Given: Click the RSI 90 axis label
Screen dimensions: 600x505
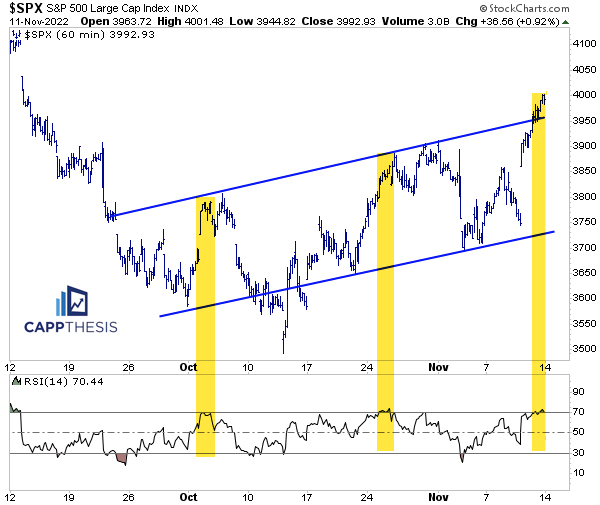Looking at the screenshot, I should point(578,391).
